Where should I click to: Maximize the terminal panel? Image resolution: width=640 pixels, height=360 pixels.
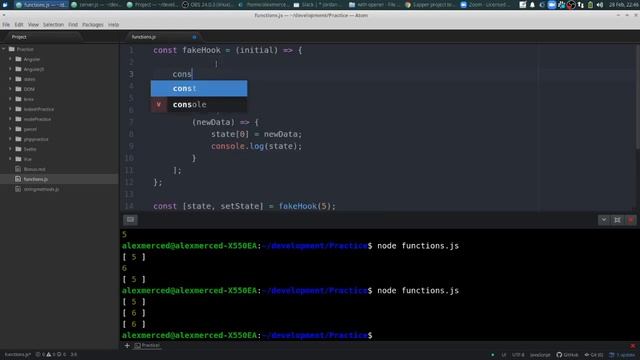tap(618, 220)
